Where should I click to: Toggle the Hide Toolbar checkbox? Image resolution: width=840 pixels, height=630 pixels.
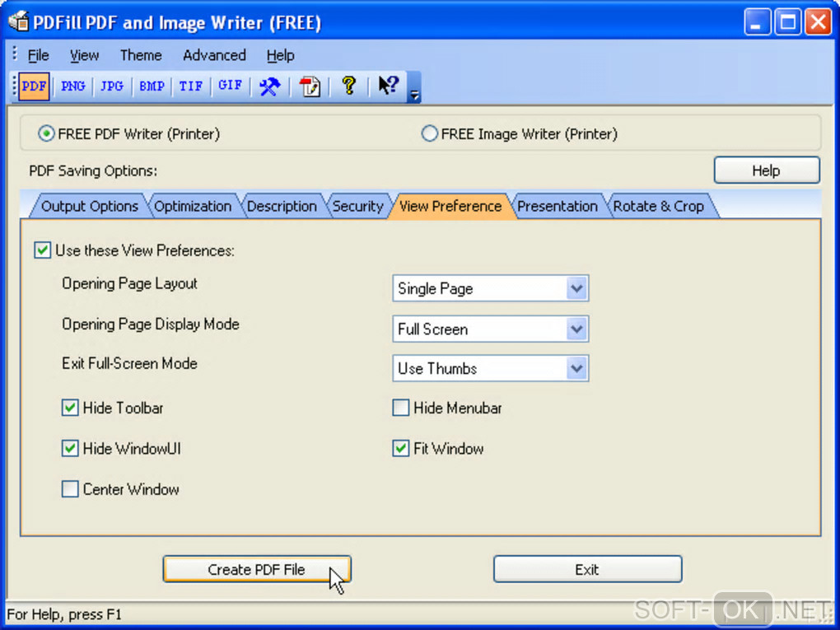[70, 408]
